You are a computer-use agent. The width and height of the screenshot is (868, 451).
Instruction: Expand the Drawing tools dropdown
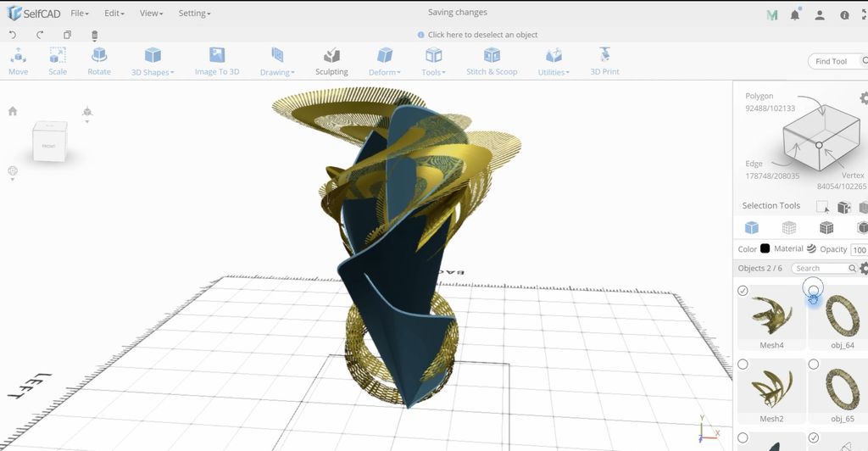277,61
